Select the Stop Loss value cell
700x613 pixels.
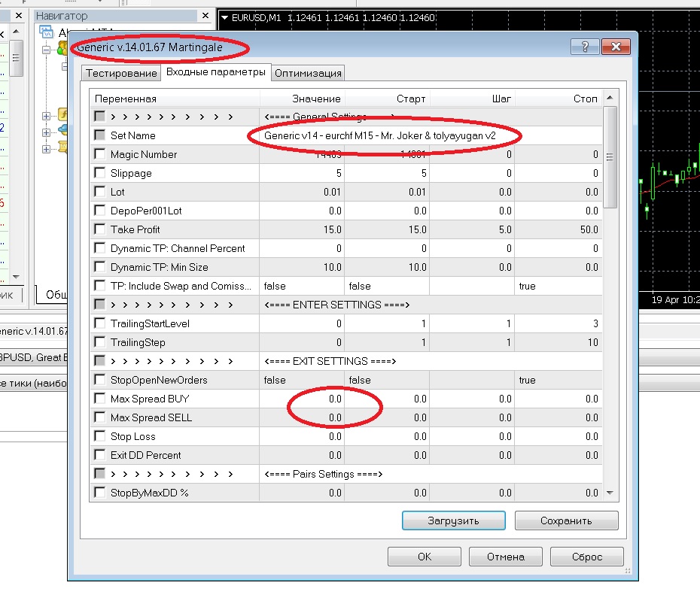click(302, 436)
